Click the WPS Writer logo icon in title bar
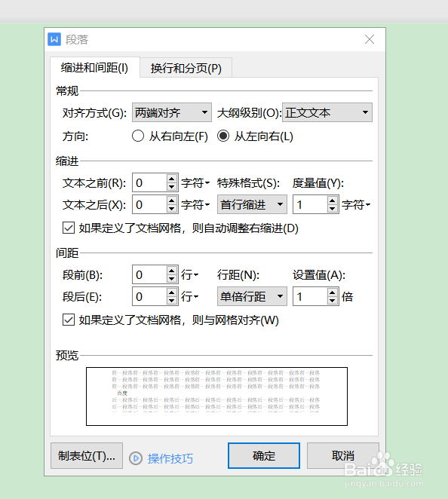 pos(54,39)
